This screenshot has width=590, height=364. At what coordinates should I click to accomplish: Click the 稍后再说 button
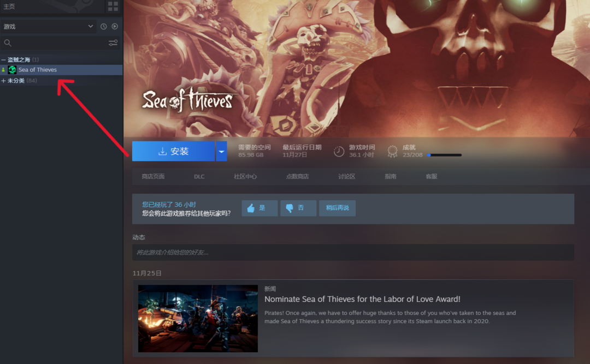click(337, 208)
